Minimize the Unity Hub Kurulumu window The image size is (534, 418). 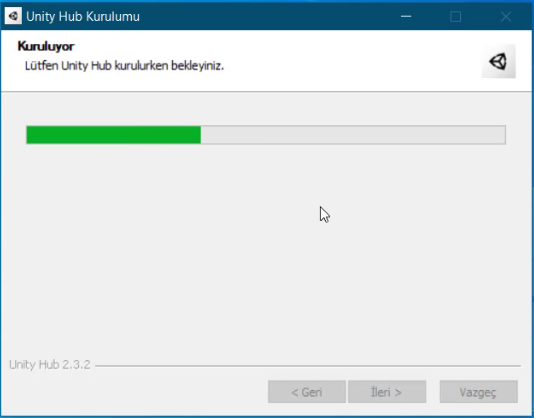pyautogui.click(x=406, y=16)
